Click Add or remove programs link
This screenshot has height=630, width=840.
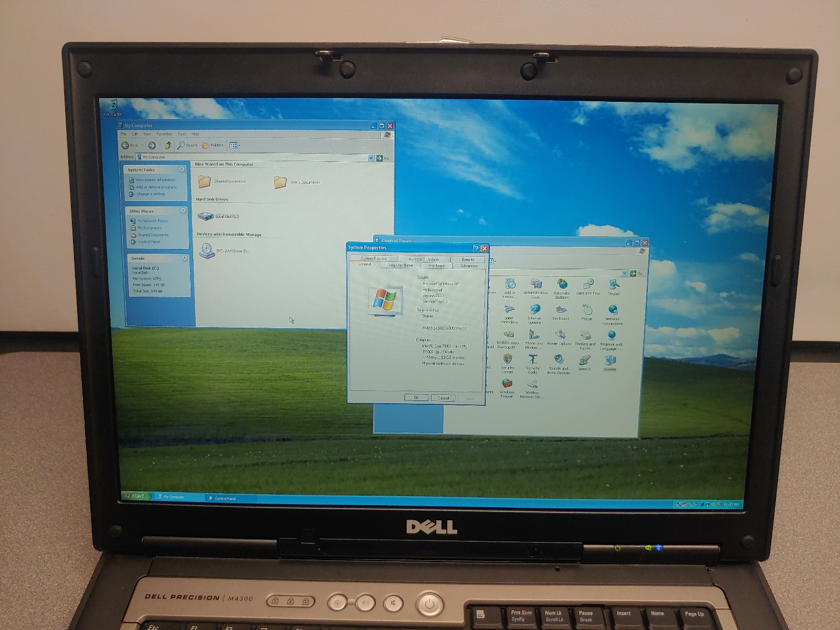click(156, 187)
